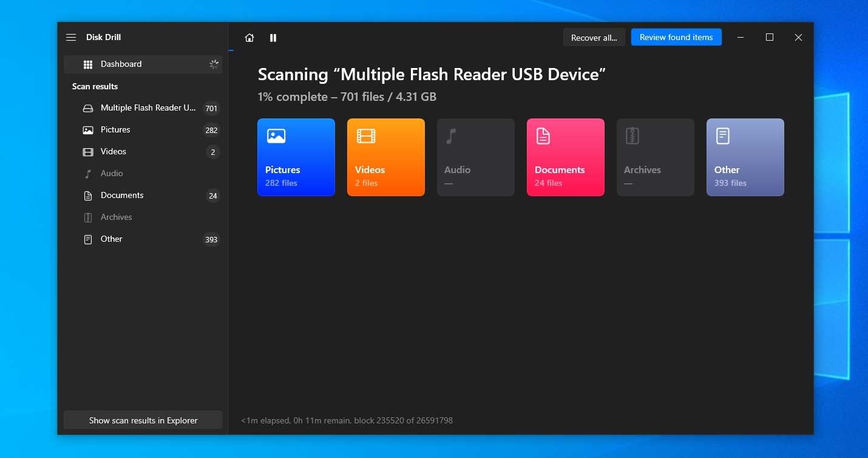Minimize the Disk Drill window
868x458 pixels.
(x=741, y=38)
